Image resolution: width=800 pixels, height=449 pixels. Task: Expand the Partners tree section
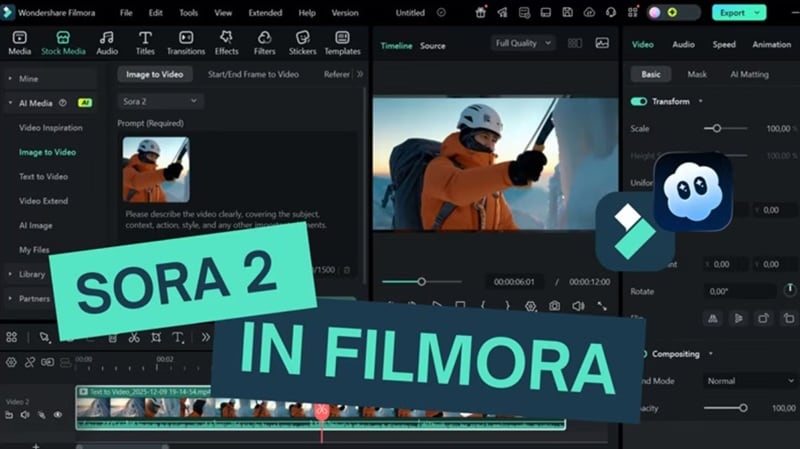(x=10, y=298)
